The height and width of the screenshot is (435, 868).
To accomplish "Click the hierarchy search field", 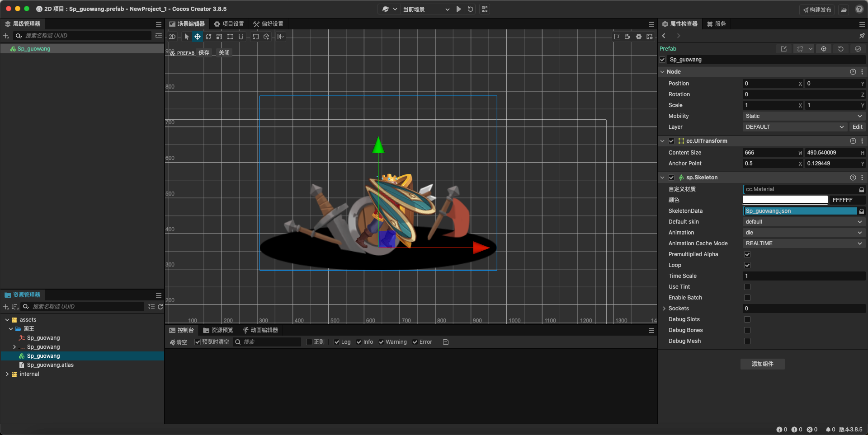I will click(x=83, y=36).
